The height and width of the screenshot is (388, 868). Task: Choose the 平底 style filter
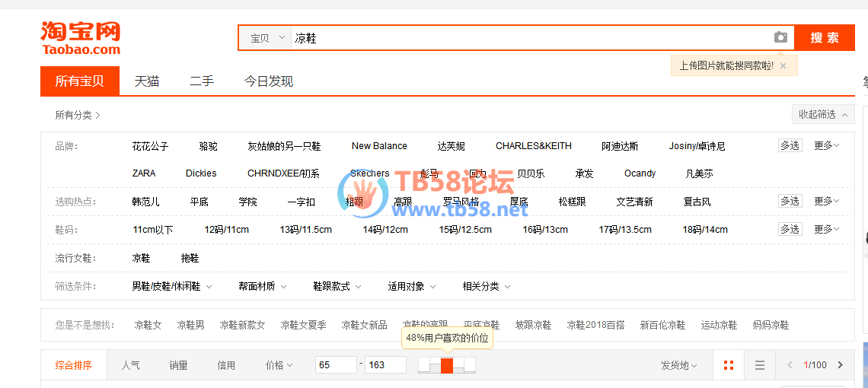coord(199,202)
